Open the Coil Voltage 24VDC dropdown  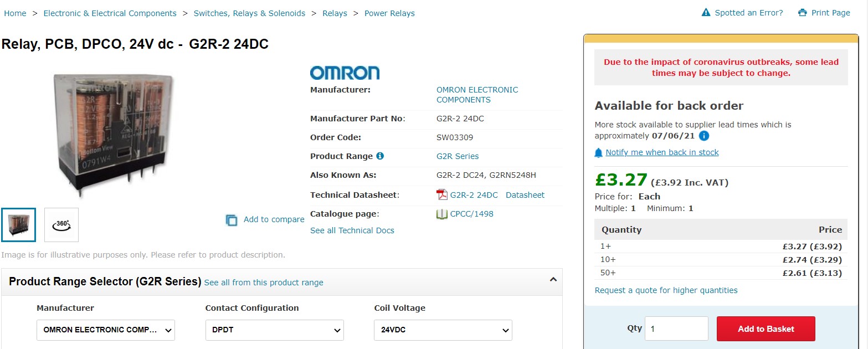[x=443, y=330]
